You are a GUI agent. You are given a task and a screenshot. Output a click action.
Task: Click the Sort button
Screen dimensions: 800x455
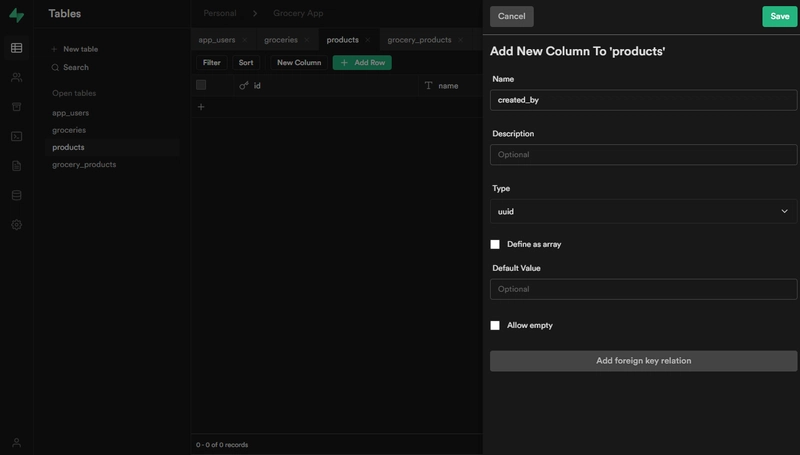click(x=246, y=63)
